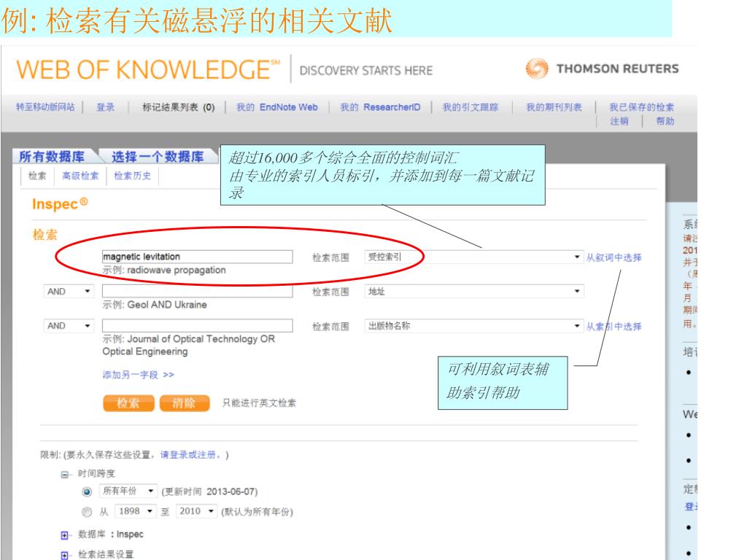Open the 出版物名称 search scope dropdown
Viewport: 747px width, 560px height.
[474, 326]
